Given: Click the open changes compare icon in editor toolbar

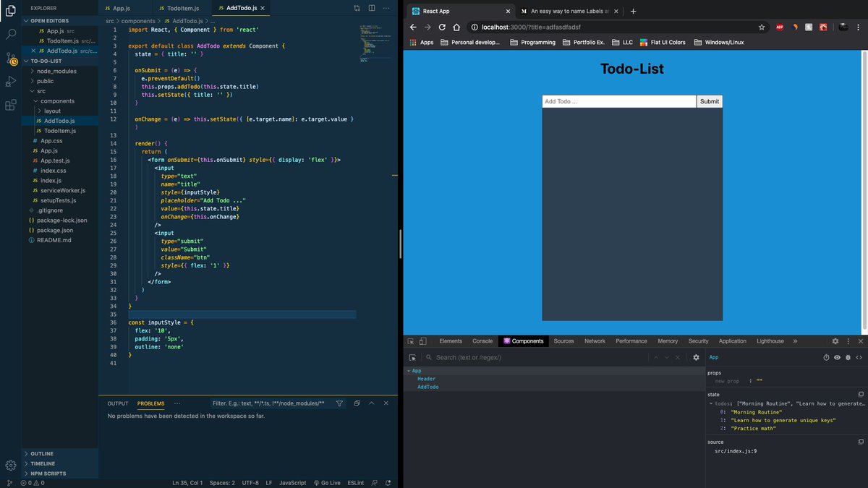Looking at the screenshot, I should click(x=357, y=8).
